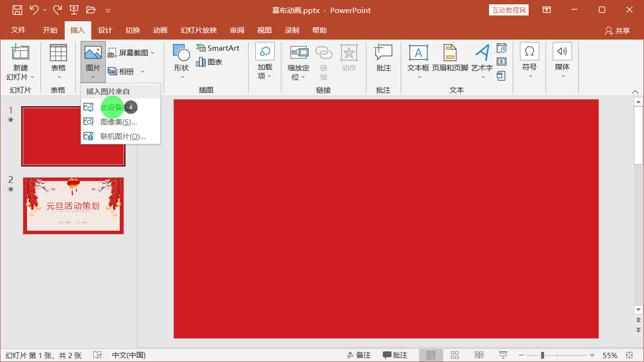
Task: Click the 图片 picture button icon
Action: coord(93,53)
